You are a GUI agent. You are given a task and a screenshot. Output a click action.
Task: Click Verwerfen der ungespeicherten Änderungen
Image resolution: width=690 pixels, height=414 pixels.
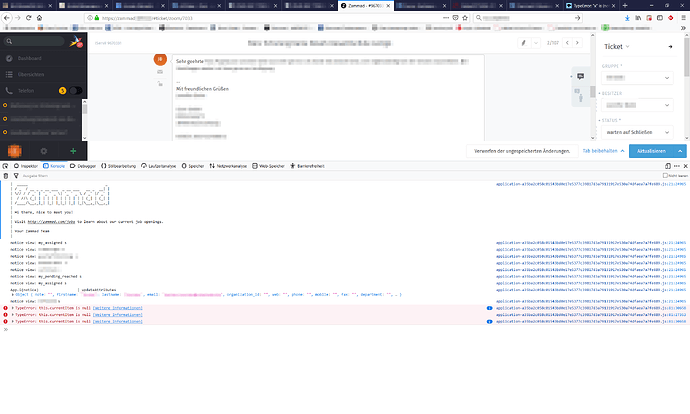[522, 151]
